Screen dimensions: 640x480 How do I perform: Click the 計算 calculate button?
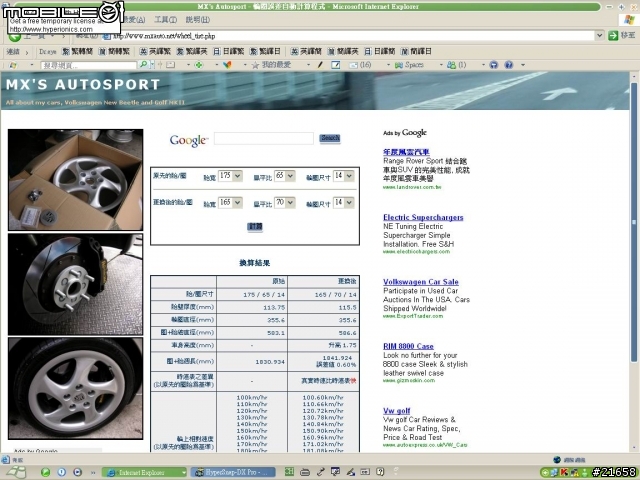tap(255, 227)
